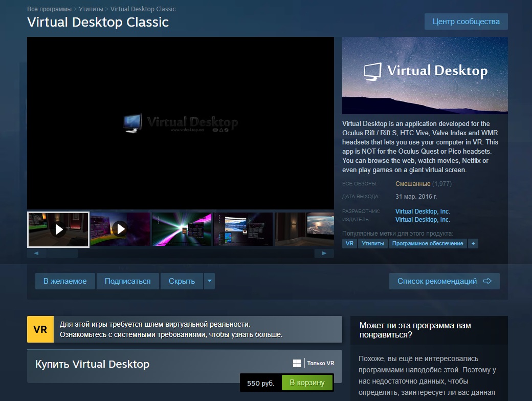The width and height of the screenshot is (532, 401).
Task: Click the yellow VR badge icon
Action: click(x=40, y=329)
